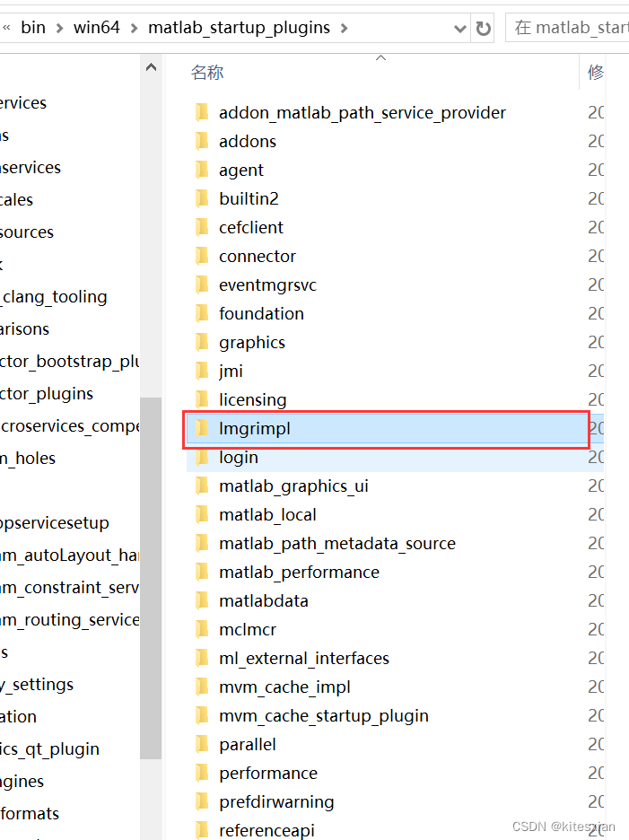This screenshot has height=840, width=629.
Task: Click the ml_external_interfaces folder icon
Action: coord(202,658)
